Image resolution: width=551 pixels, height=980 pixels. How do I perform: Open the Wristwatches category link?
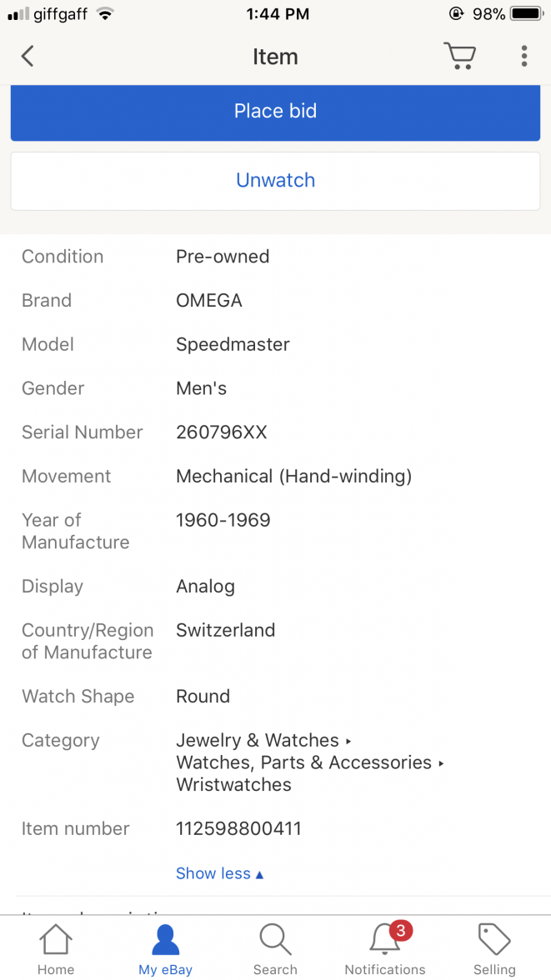[x=233, y=784]
